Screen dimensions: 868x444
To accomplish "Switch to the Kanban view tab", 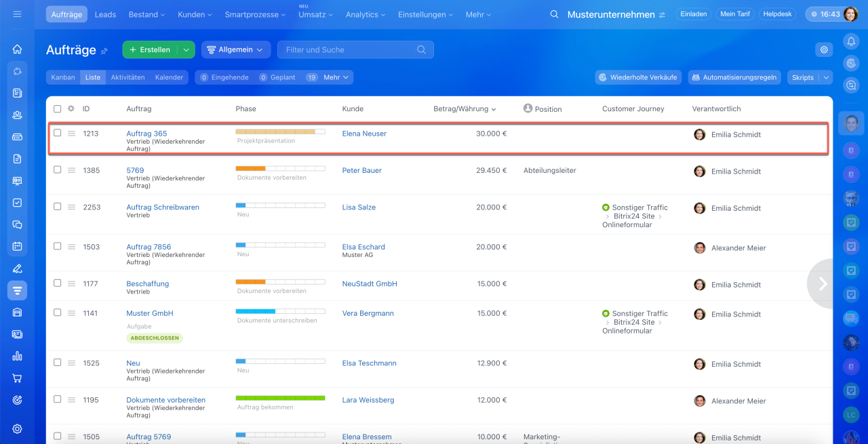I will pos(63,77).
